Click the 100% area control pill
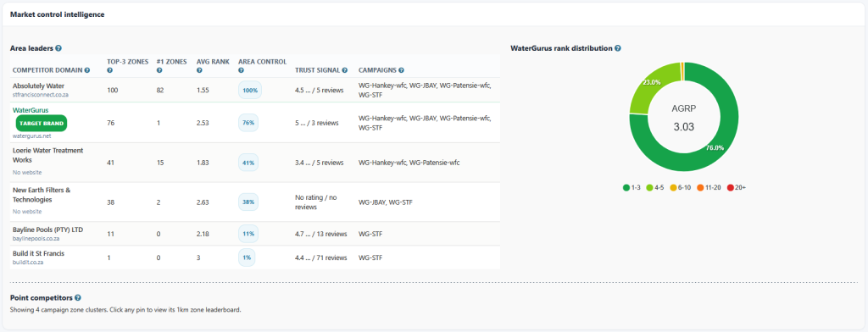Viewport: 868px width, 332px height. coord(250,90)
